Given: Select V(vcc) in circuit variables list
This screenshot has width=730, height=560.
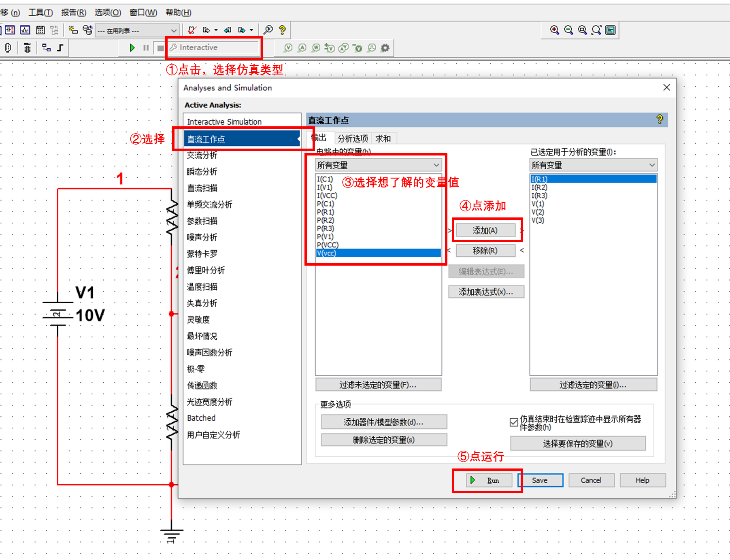Looking at the screenshot, I should 378,253.
